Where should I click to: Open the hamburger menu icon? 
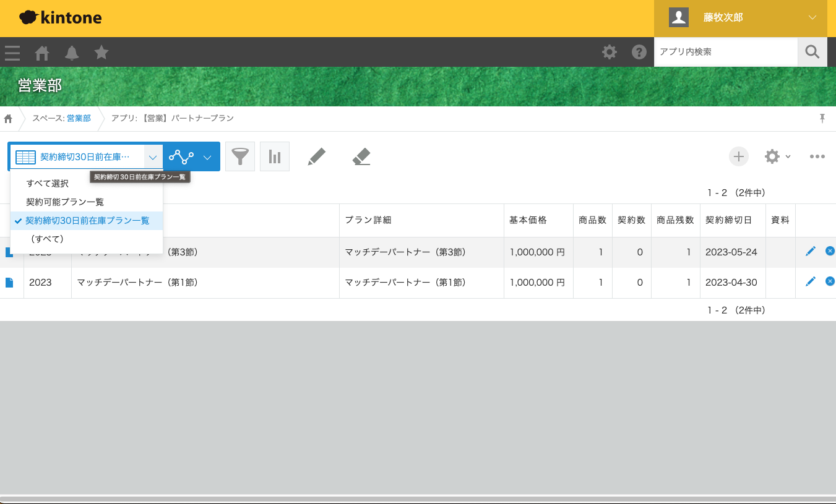(12, 53)
